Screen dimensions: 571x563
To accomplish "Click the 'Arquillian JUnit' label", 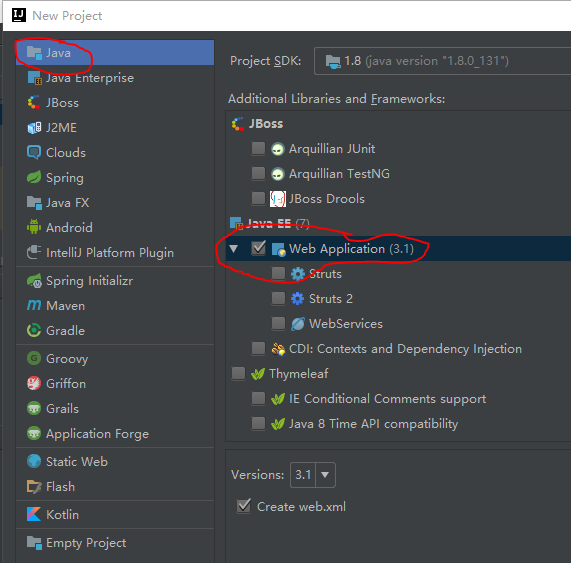I will pyautogui.click(x=332, y=149).
